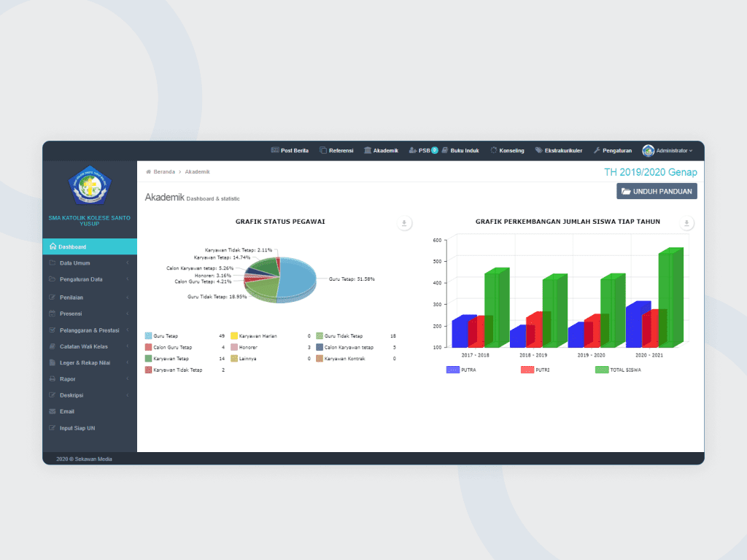
Task: Click the Konseling spinner icon
Action: 494,150
